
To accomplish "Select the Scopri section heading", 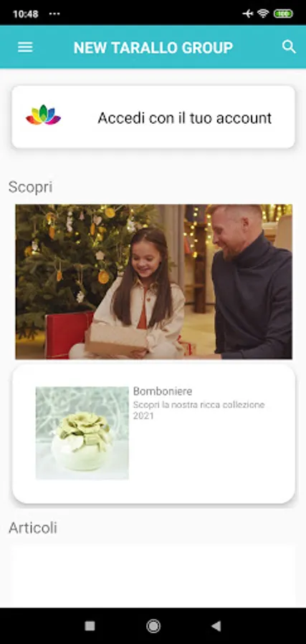I will coord(30,187).
